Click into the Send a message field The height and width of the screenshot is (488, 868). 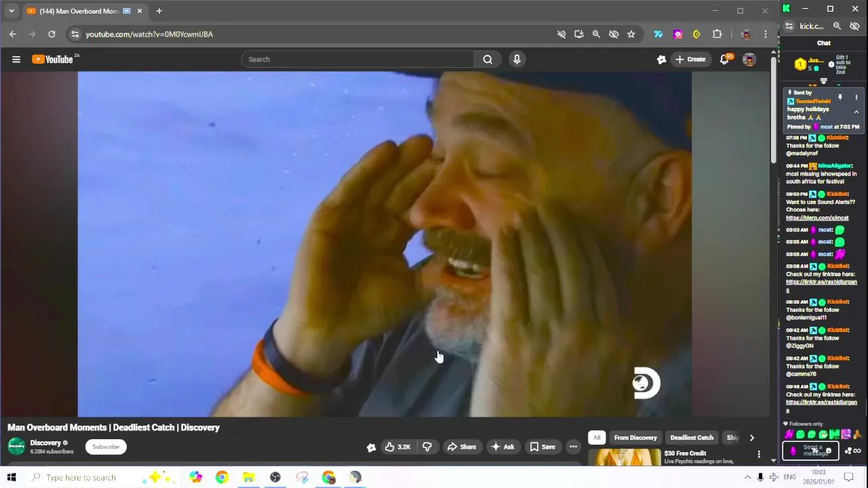point(811,451)
